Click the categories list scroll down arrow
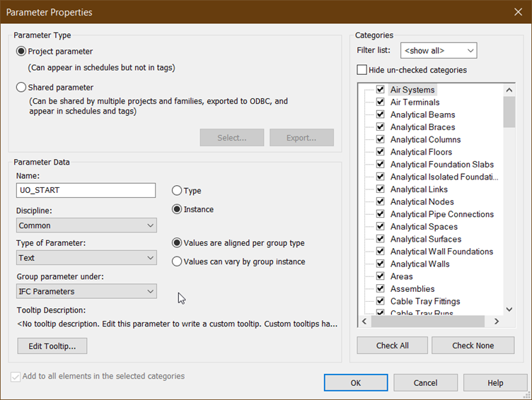This screenshot has width=532, height=400. point(509,309)
